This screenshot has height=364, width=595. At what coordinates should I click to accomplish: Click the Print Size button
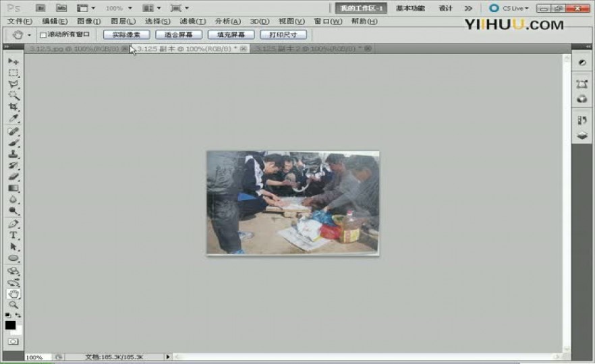[283, 34]
